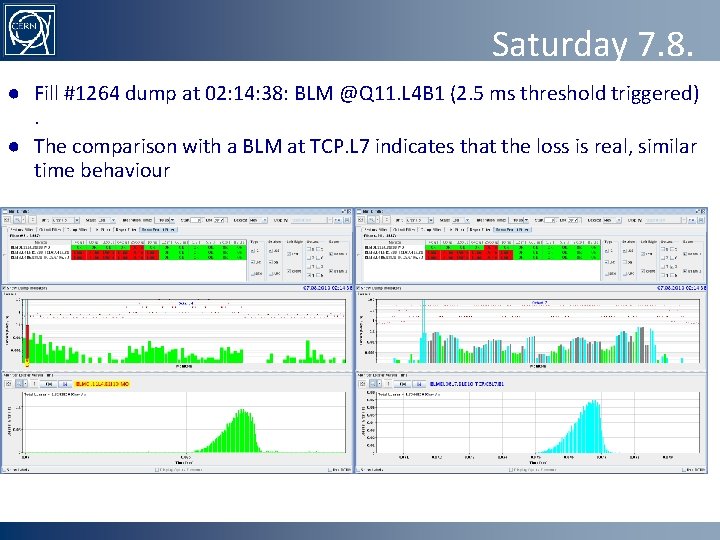Click timestamp text above cyan histogram
Screen dimensions: 720x540
click(x=681, y=288)
